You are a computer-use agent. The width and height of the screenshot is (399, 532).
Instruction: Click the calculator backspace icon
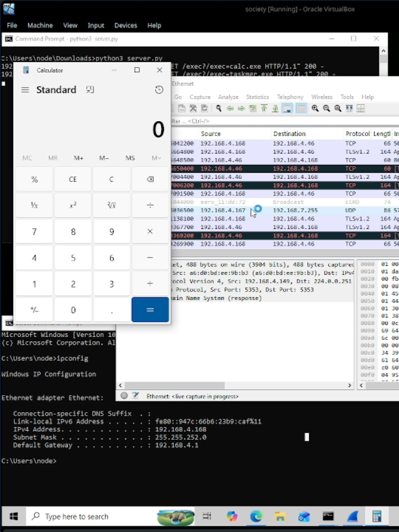(150, 179)
